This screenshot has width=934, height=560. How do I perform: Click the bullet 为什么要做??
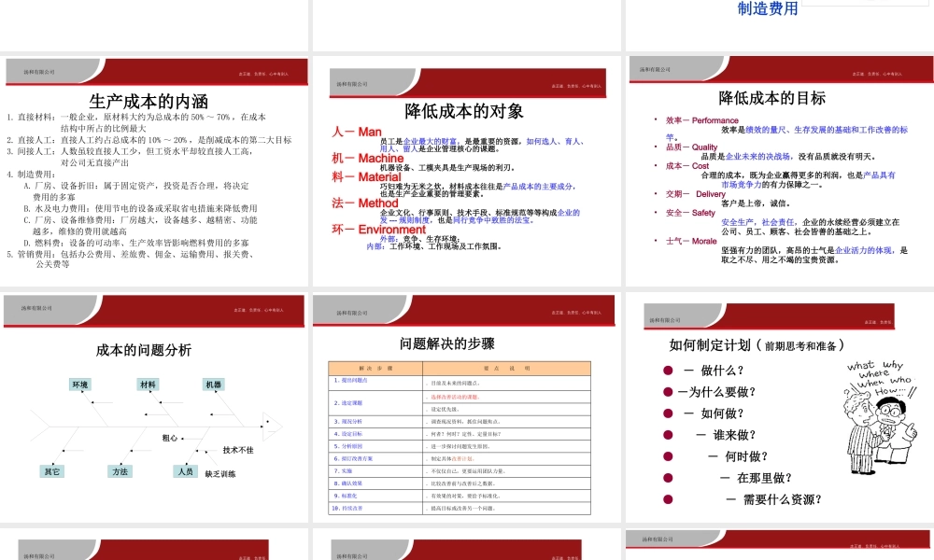(716, 392)
